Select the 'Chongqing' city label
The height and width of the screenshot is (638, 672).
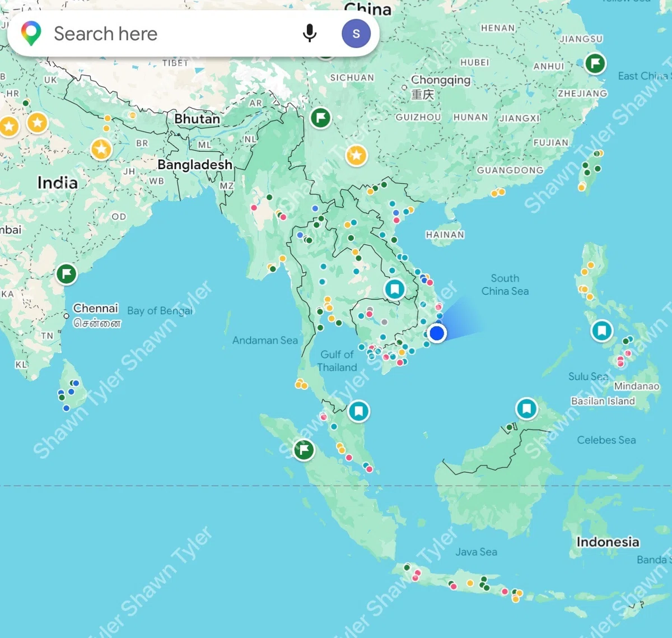click(x=441, y=80)
